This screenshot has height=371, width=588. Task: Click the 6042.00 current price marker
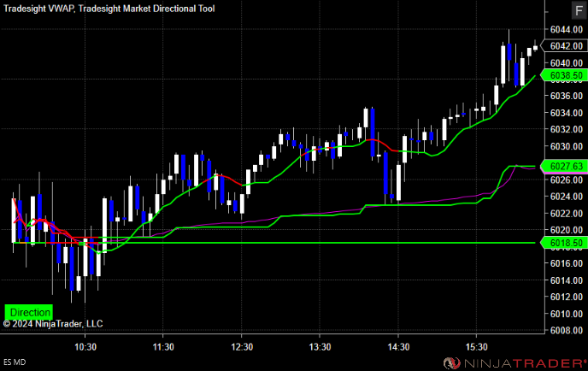coord(563,46)
